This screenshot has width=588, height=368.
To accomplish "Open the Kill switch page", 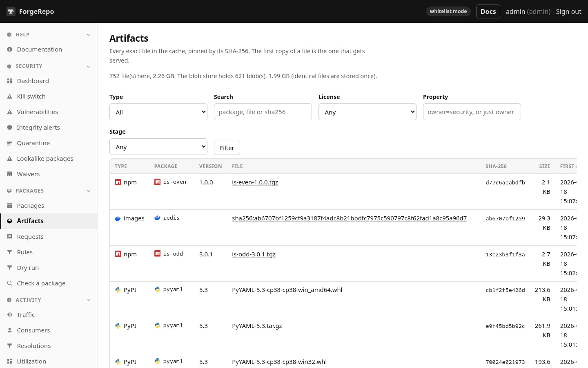I will [x=49, y=96].
